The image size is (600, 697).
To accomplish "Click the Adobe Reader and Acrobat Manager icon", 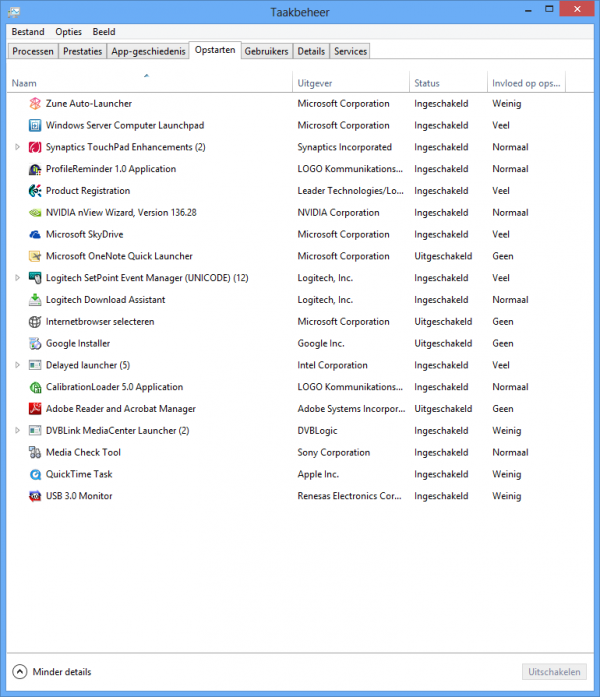I will click(35, 409).
